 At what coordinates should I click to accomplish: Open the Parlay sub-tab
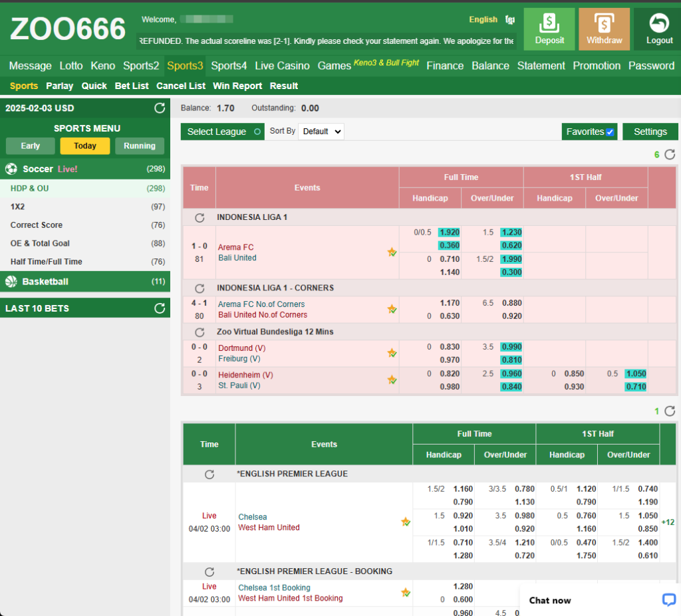[59, 86]
